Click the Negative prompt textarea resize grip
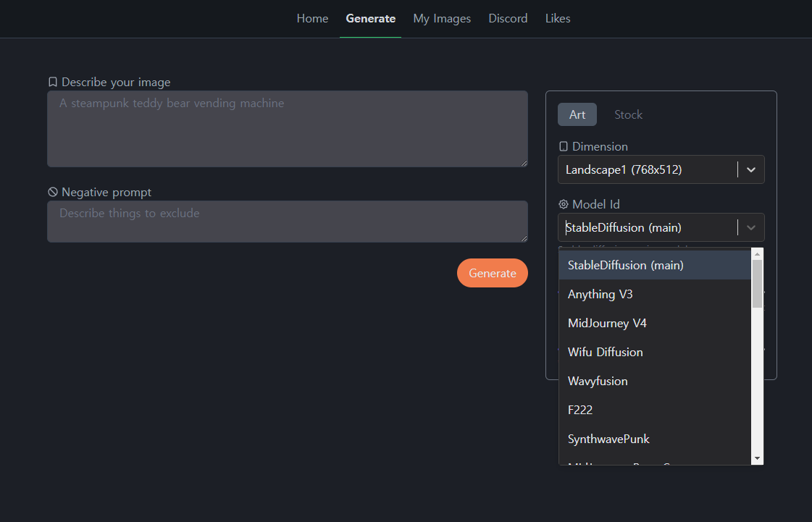The width and height of the screenshot is (812, 522). pyautogui.click(x=524, y=238)
